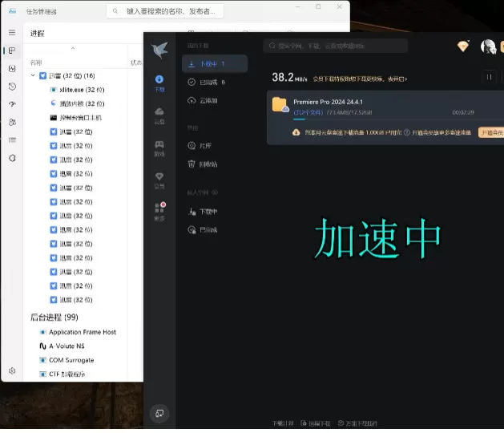The width and height of the screenshot is (504, 433).
Task: Click help question mark beside 已用完
Action: tap(406, 132)
